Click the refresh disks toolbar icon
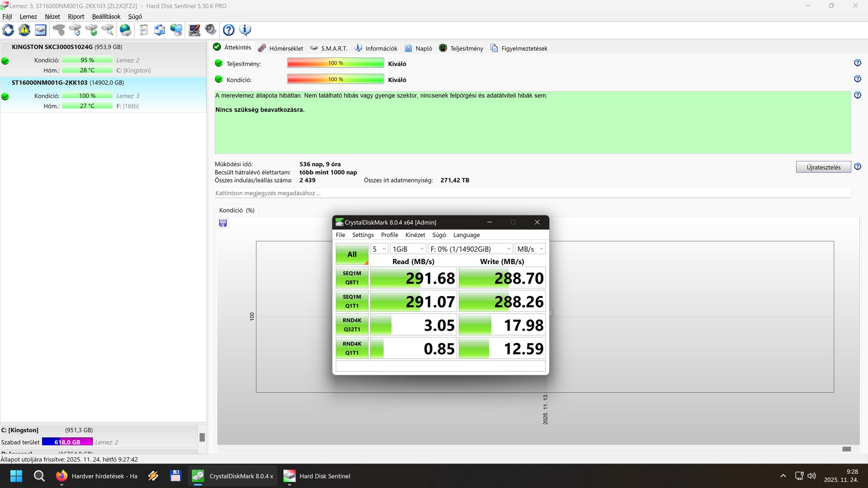The width and height of the screenshot is (868, 488). pyautogui.click(x=8, y=30)
